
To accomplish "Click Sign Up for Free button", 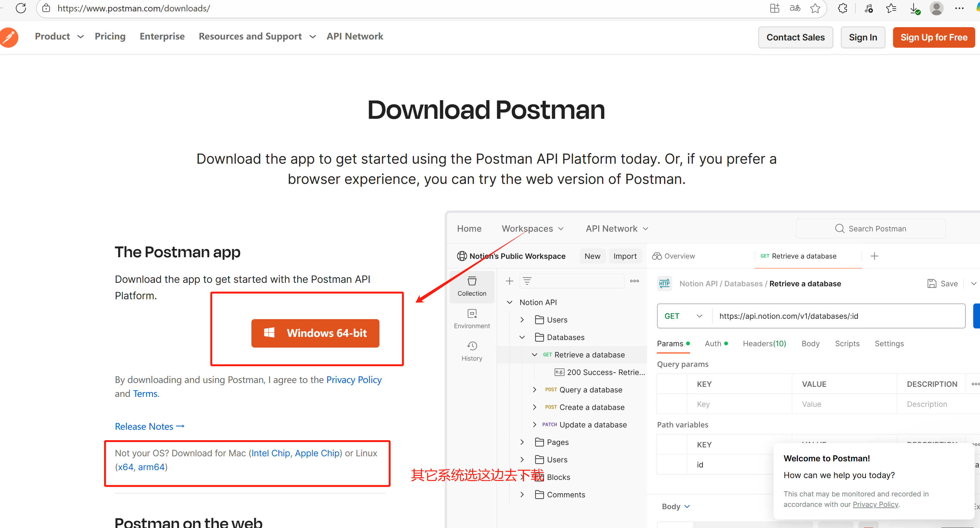I will pos(934,37).
